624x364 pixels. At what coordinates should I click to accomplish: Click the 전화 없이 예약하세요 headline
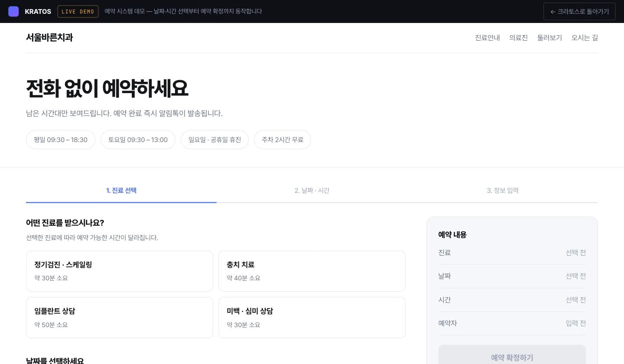point(107,88)
